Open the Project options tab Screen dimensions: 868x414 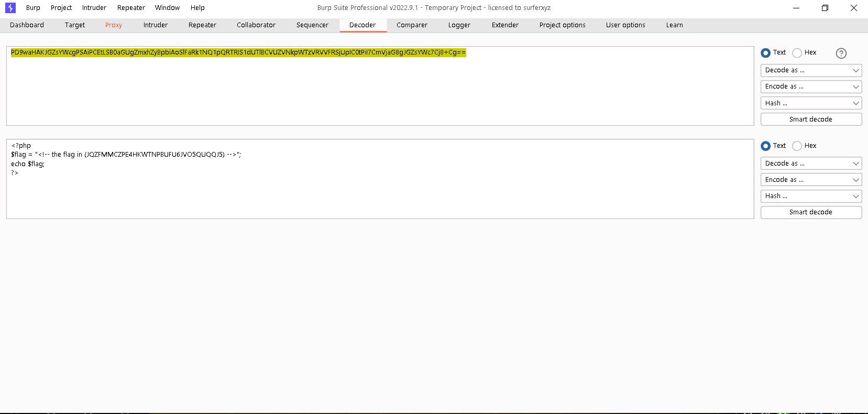coord(563,25)
